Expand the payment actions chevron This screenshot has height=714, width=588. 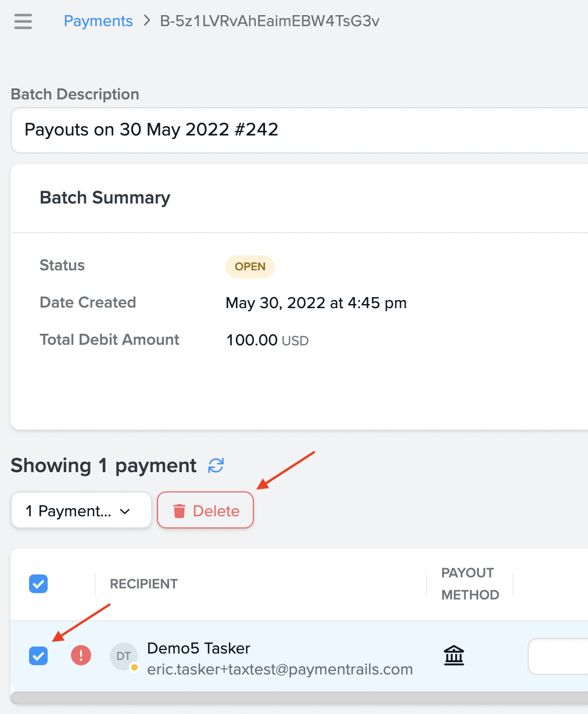124,511
